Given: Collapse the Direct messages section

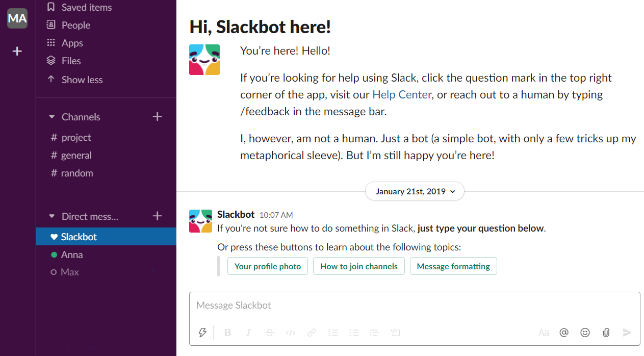Looking at the screenshot, I should [51, 216].
